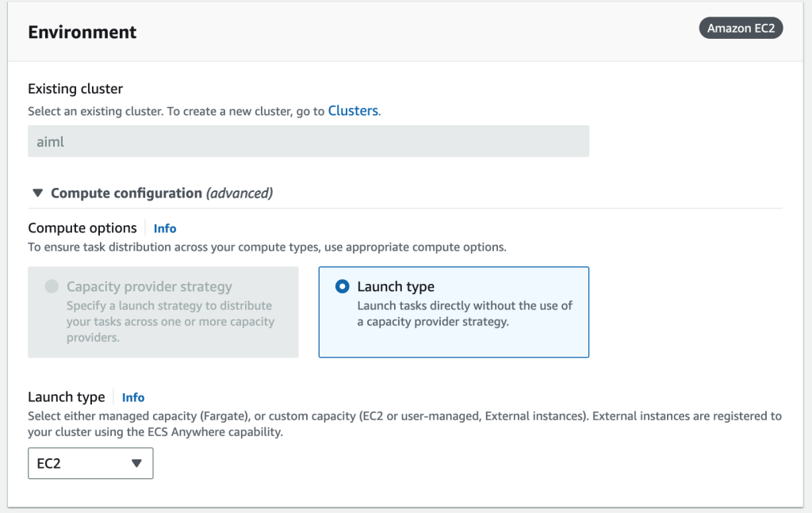Click the Capacity provider strategy card description
The width and height of the screenshot is (812, 513).
170,321
